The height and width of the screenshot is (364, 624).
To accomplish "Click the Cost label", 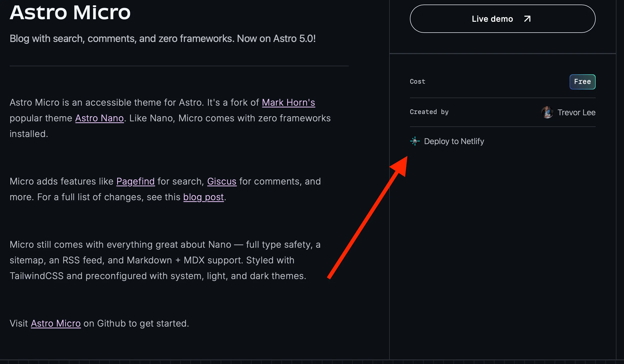I will [x=418, y=81].
